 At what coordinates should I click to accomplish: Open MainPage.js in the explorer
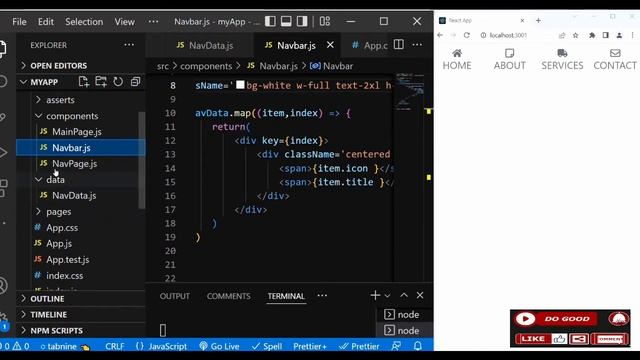click(77, 132)
